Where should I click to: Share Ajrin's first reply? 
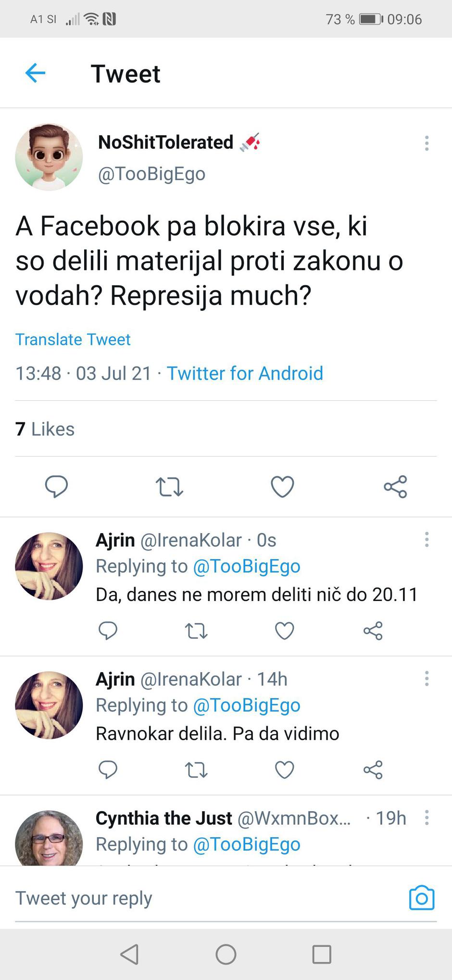point(373,631)
